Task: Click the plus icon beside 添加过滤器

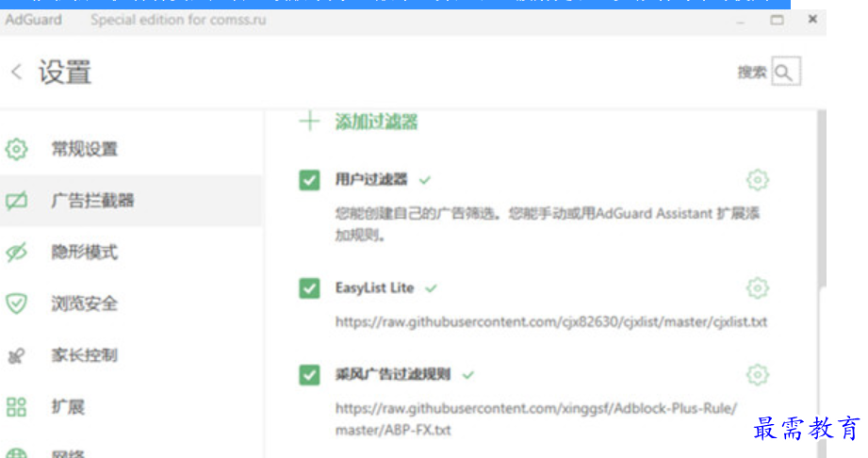Action: [309, 122]
